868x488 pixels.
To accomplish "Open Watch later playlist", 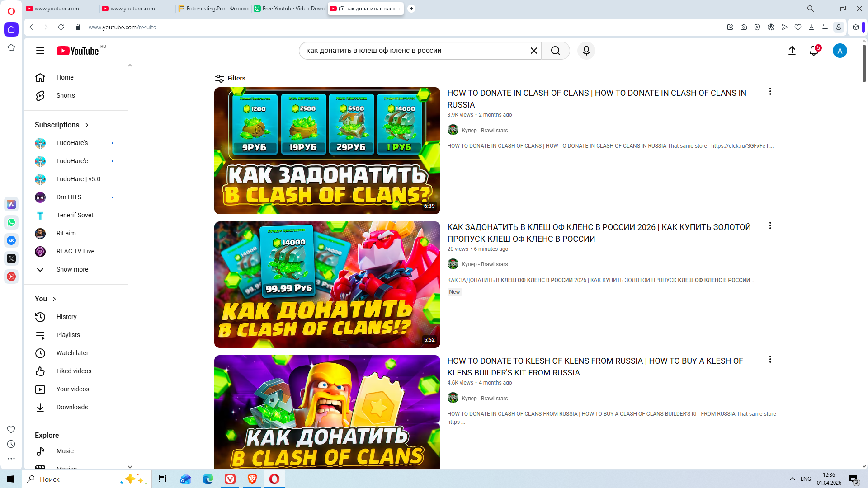I will coord(72,353).
